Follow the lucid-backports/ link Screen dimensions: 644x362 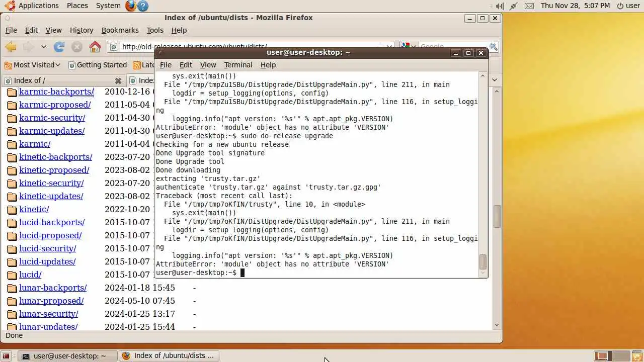coord(52,222)
